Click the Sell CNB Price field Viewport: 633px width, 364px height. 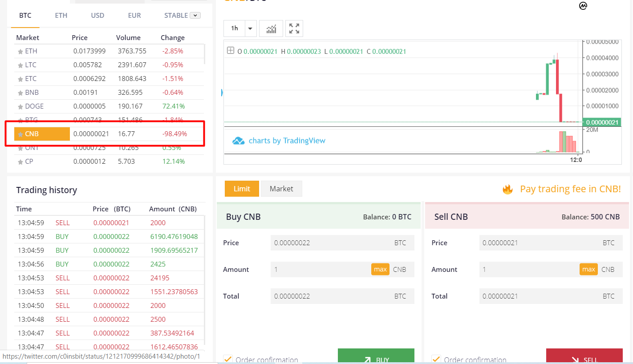pos(551,243)
